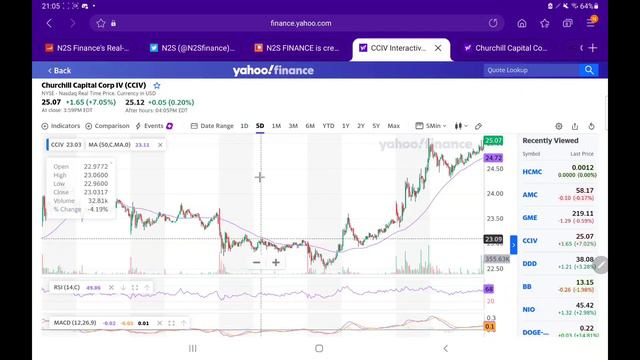Select the 1D range
640x360 pixels.
pyautogui.click(x=244, y=126)
